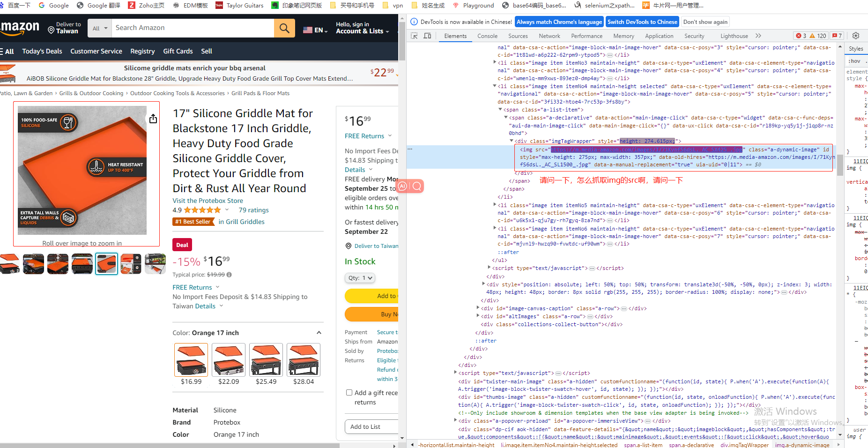Switch to the Console tab

[487, 36]
